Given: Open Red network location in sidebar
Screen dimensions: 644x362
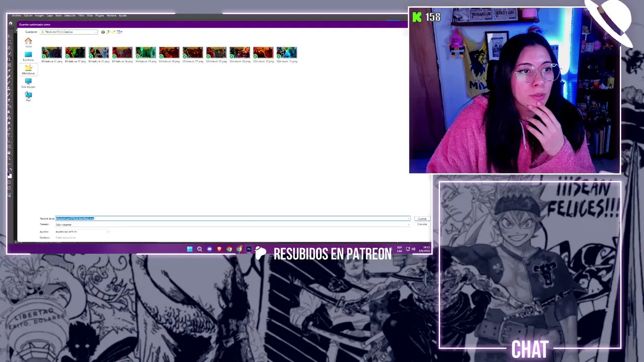Looking at the screenshot, I should (28, 97).
